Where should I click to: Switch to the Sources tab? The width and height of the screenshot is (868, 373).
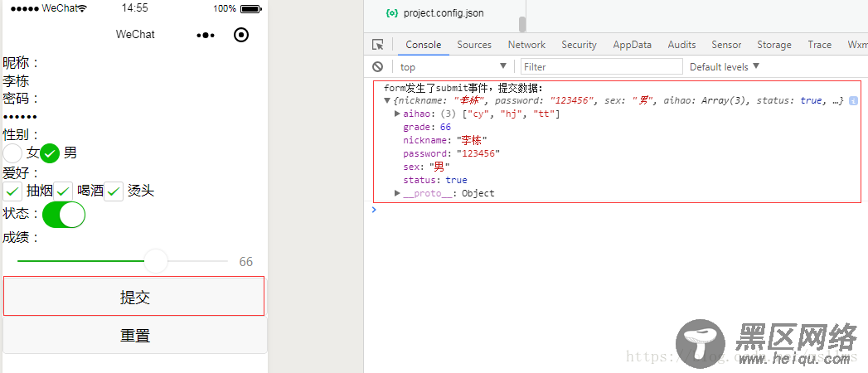point(474,45)
